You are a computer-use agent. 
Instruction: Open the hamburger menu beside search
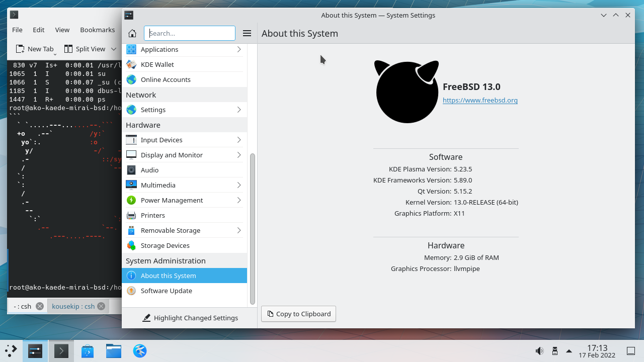click(x=247, y=34)
